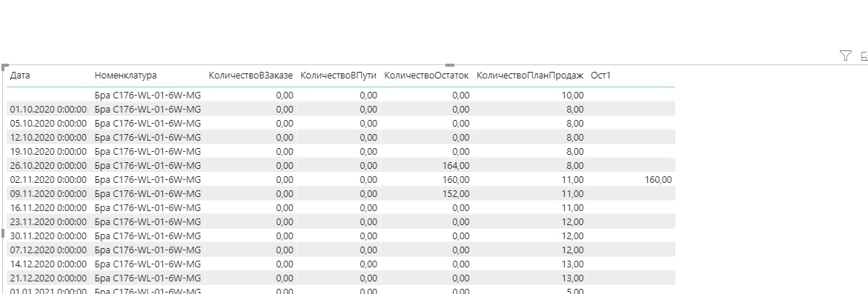Sort by the Ост1 column header
Screen dimensions: 868x294
pos(600,76)
